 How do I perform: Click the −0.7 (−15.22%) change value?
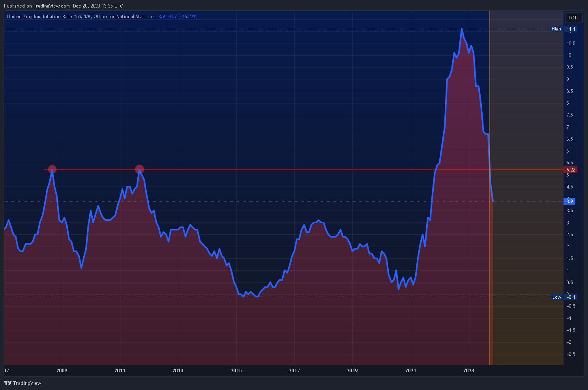click(183, 17)
